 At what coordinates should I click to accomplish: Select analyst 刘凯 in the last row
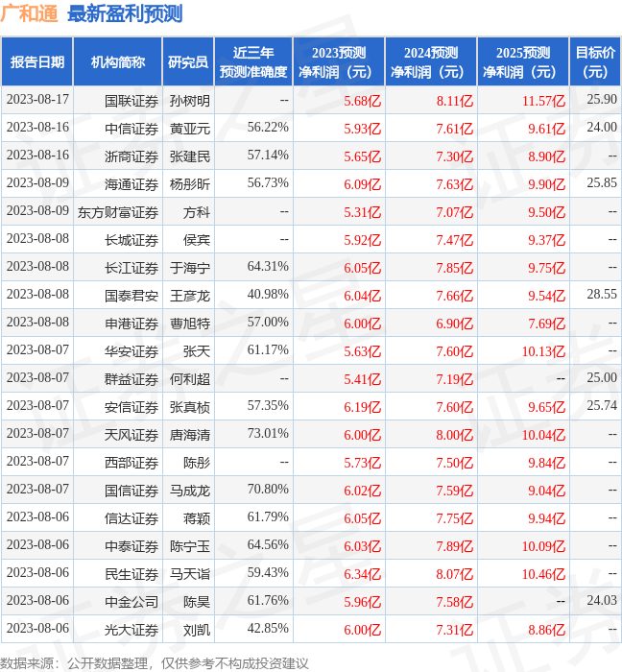pyautogui.click(x=196, y=629)
